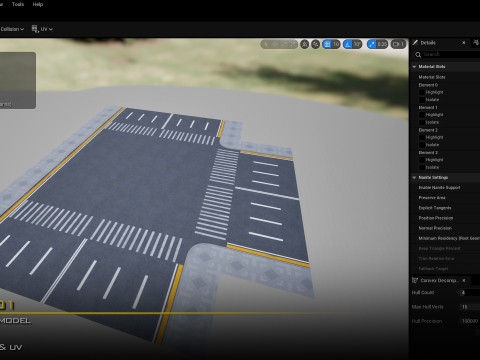Screen dimensions: 480x360
Task: Enable Highlight for Element 3
Action: tap(422, 160)
